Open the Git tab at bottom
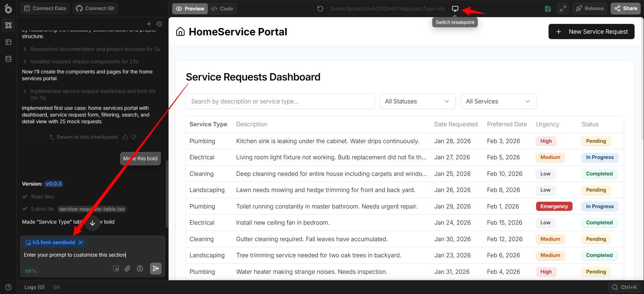The image size is (644, 294). point(56,287)
